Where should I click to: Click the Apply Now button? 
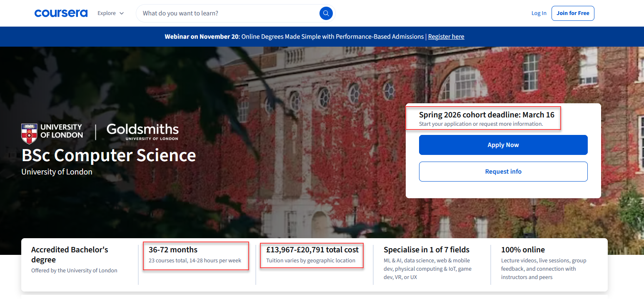click(503, 145)
